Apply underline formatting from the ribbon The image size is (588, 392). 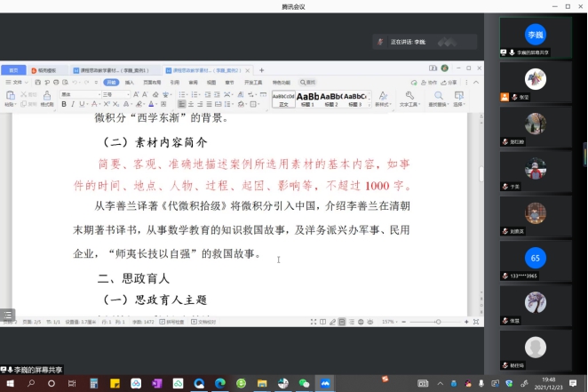click(x=83, y=104)
